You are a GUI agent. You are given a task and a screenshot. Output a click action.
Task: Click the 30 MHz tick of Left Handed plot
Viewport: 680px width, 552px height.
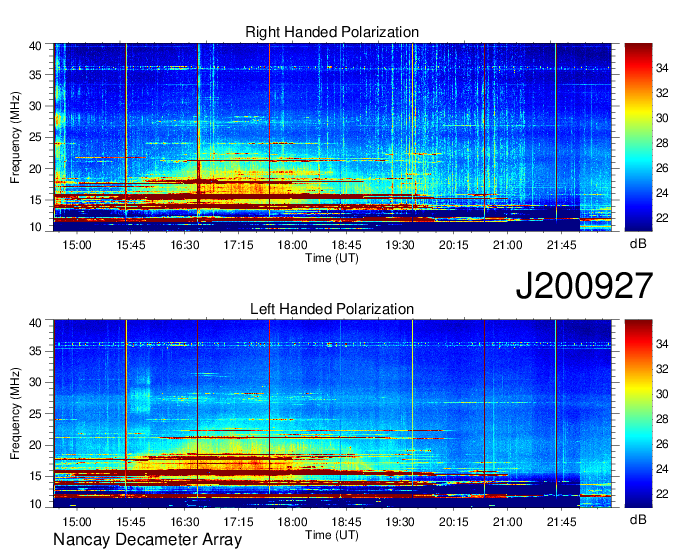click(35, 382)
